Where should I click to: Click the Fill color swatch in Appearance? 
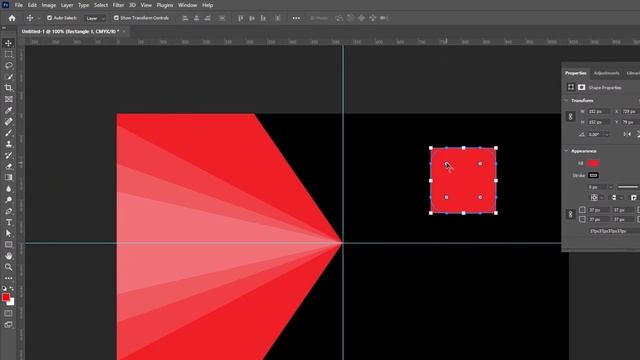[x=593, y=163]
